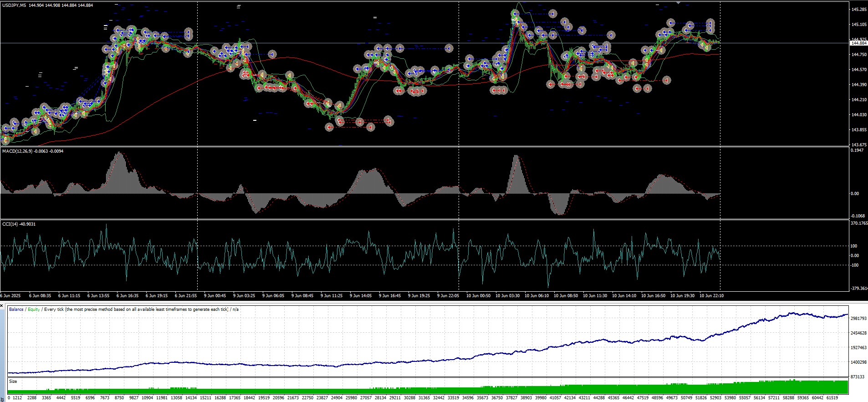Click the time axis label 10 Jun 11:30
This screenshot has width=868, height=402.
click(x=595, y=296)
